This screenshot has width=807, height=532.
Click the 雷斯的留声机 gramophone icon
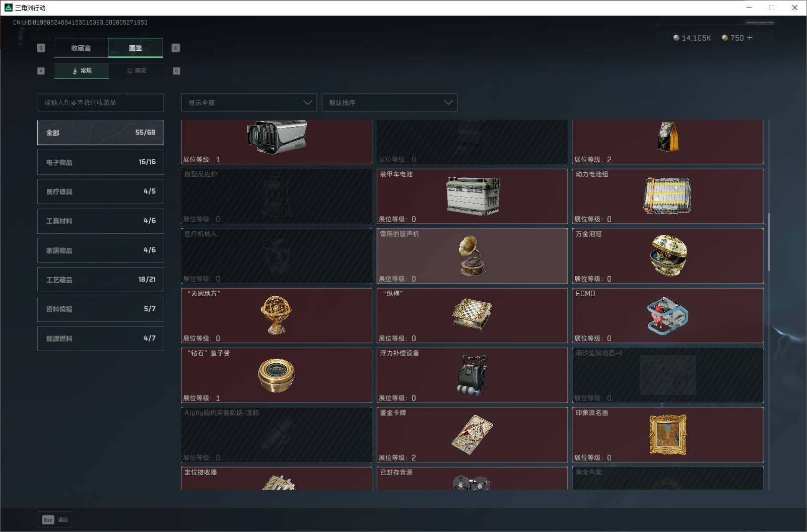click(x=472, y=255)
